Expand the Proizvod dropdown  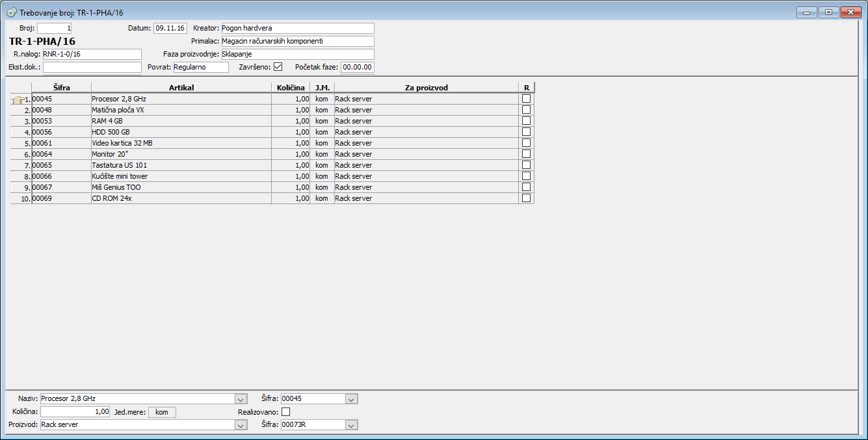pyautogui.click(x=241, y=425)
